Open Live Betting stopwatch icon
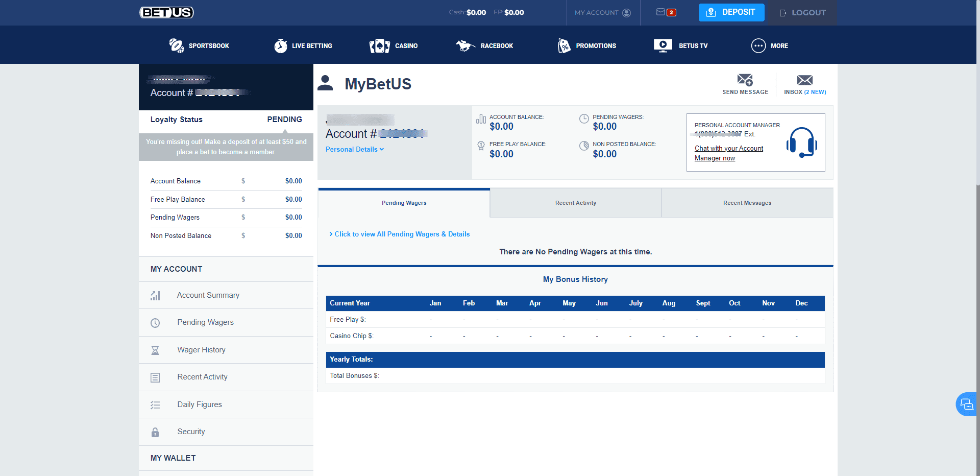This screenshot has height=476, width=980. [x=280, y=45]
